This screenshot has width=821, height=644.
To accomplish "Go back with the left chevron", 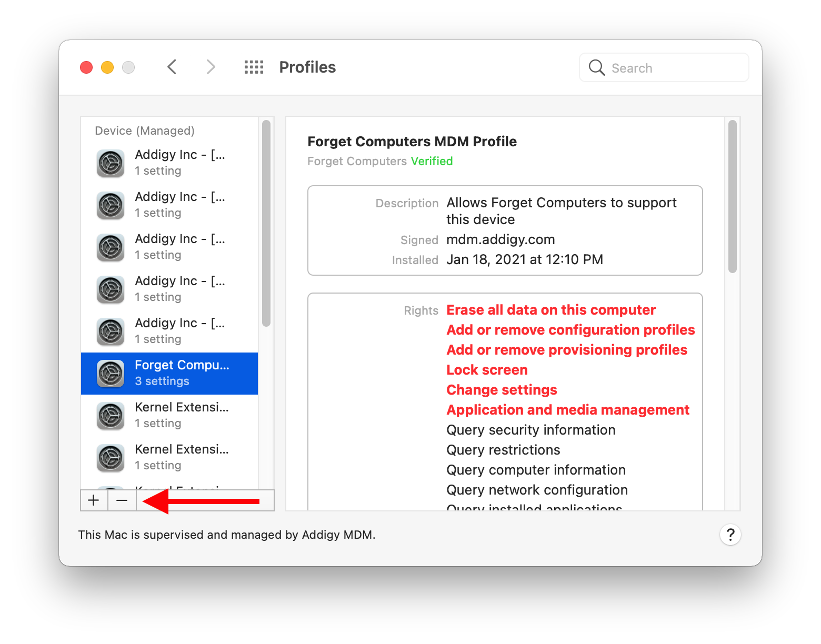I will pyautogui.click(x=172, y=67).
